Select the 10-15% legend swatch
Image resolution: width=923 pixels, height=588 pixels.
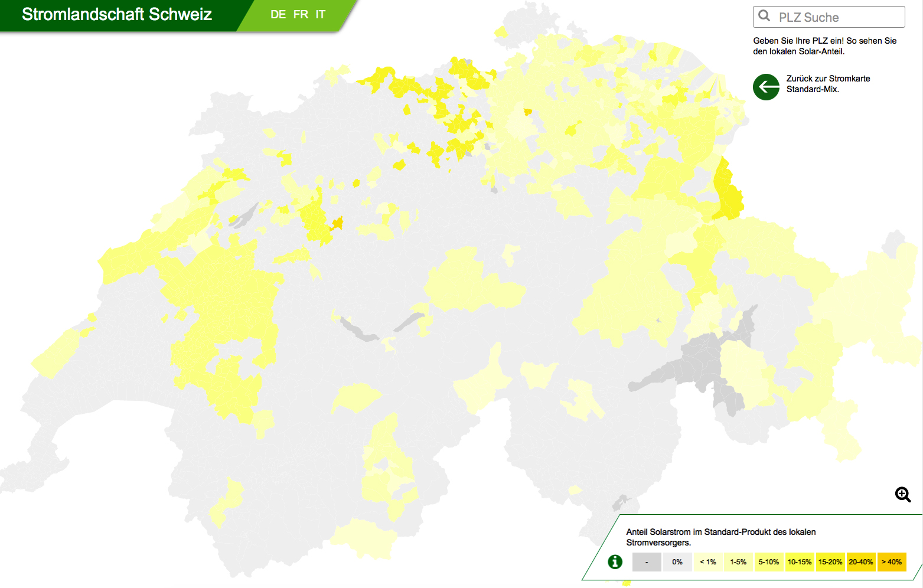[800, 562]
